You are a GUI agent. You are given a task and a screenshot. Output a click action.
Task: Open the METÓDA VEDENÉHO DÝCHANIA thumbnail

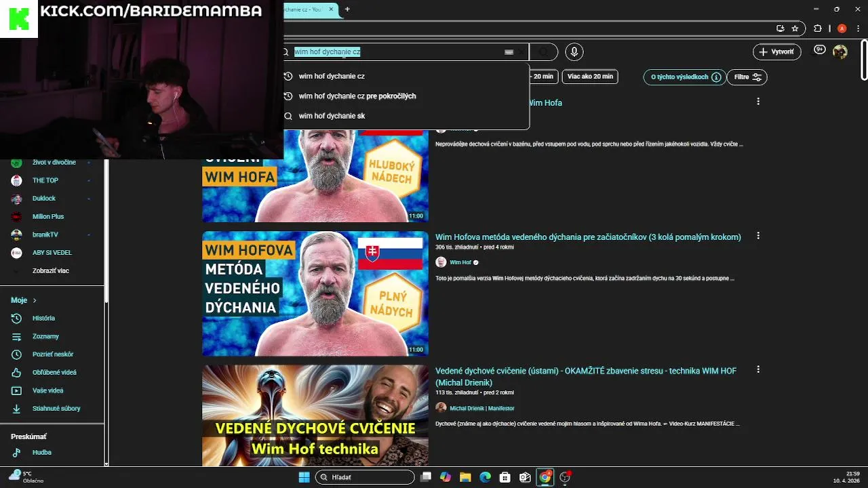[x=315, y=293]
